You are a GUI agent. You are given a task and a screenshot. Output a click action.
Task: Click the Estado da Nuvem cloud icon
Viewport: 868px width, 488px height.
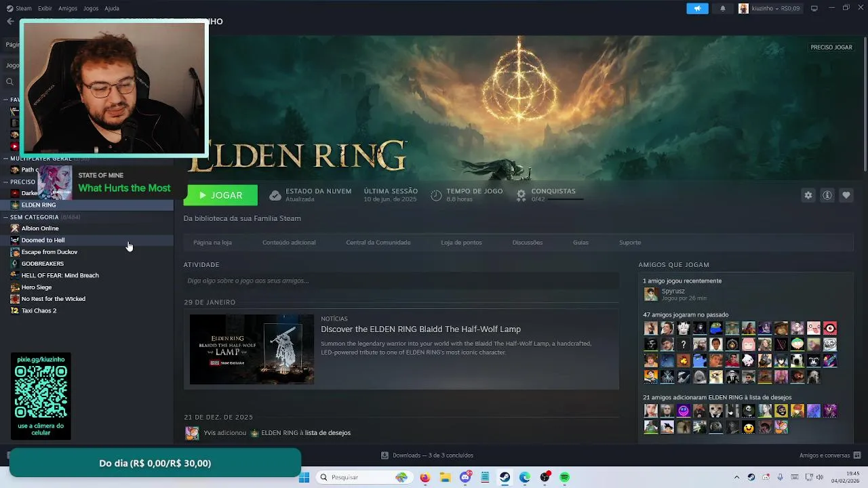275,195
